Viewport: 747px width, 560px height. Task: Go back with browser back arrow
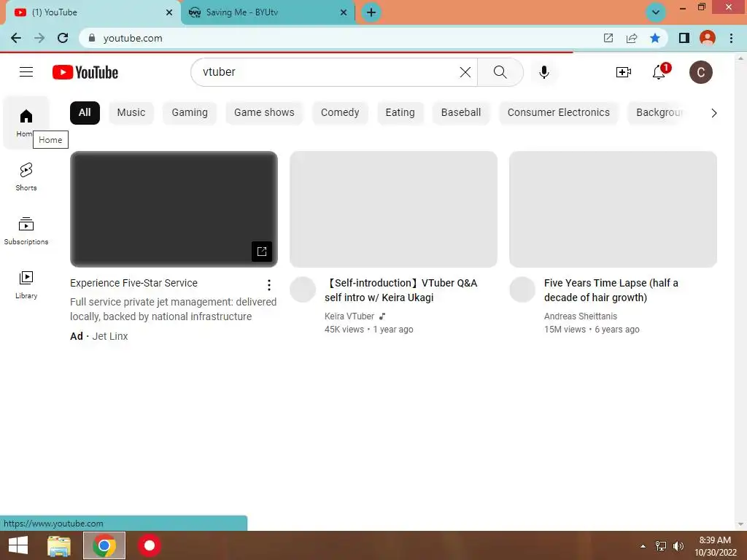click(x=16, y=38)
